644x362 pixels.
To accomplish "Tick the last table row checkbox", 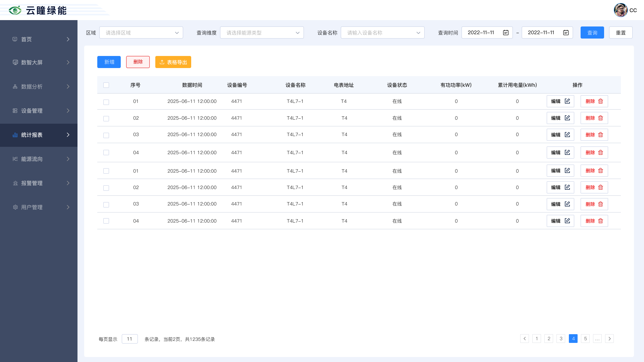I will coord(106,221).
